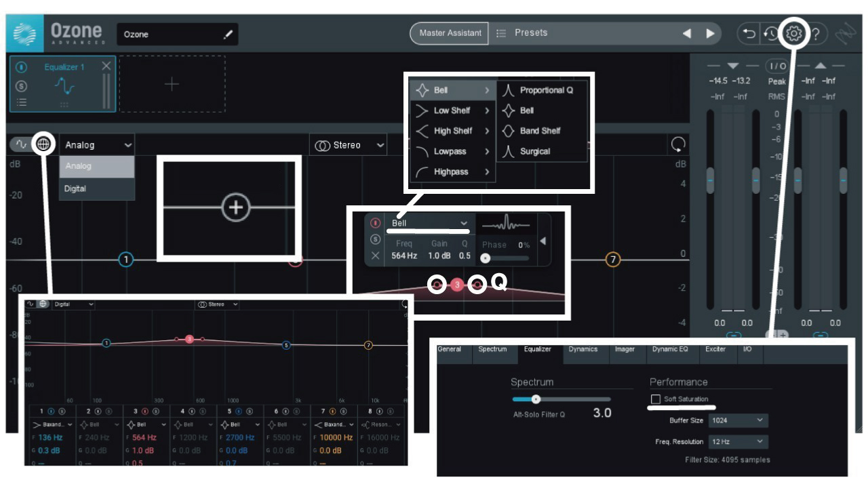Open the Presets list icon
The image size is (868, 488).
[x=501, y=33]
